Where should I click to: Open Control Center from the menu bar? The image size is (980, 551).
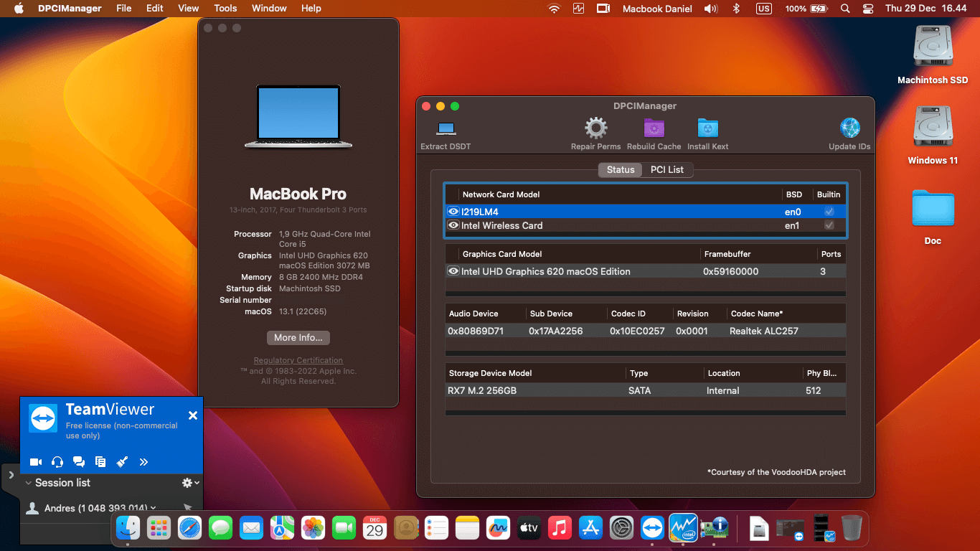(868, 9)
